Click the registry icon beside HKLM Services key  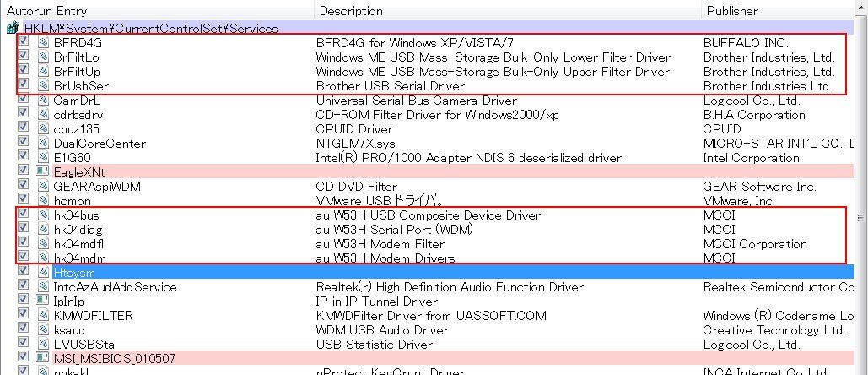[13, 28]
